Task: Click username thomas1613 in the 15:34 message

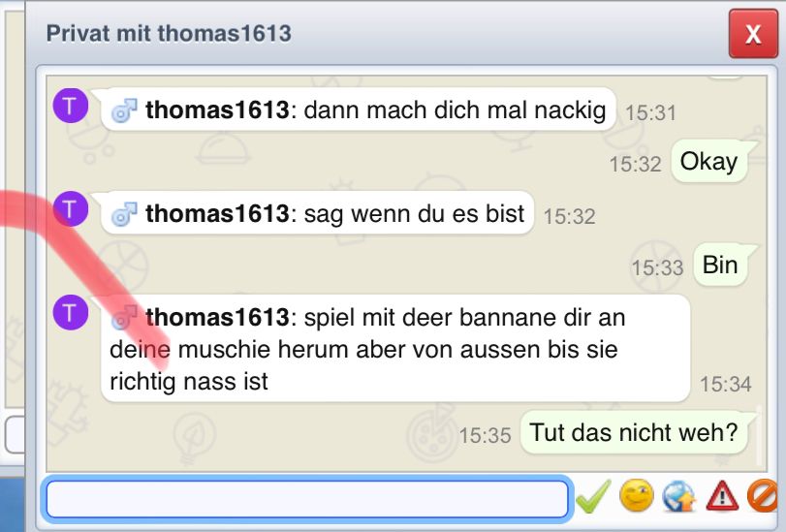Action: point(217,318)
